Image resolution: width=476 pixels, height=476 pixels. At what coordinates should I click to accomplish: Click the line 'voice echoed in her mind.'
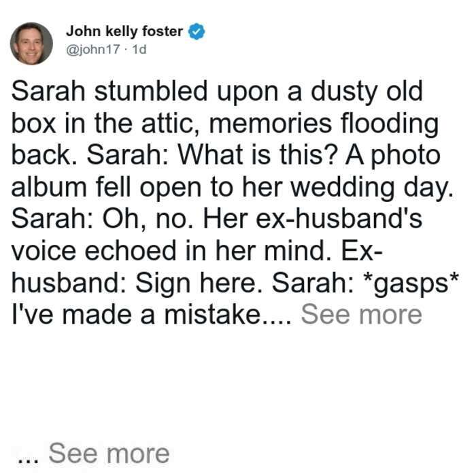[x=171, y=251]
